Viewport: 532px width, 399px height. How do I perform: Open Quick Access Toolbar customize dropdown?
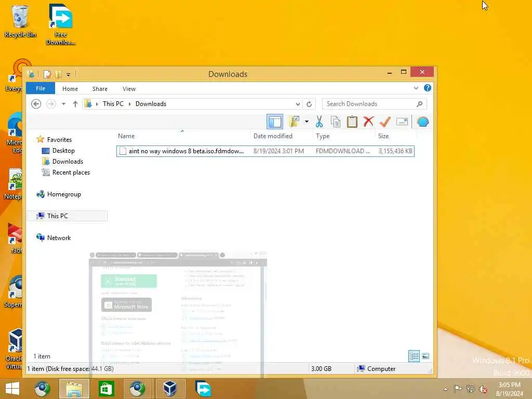coord(68,74)
